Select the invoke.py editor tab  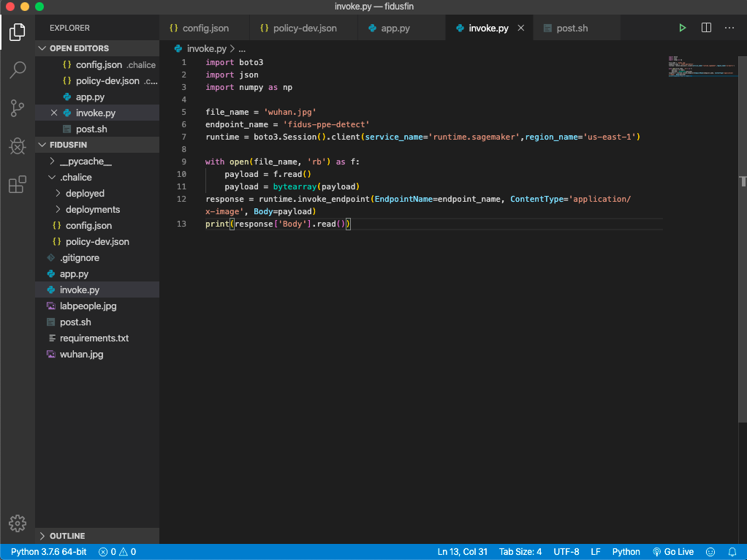tap(489, 28)
